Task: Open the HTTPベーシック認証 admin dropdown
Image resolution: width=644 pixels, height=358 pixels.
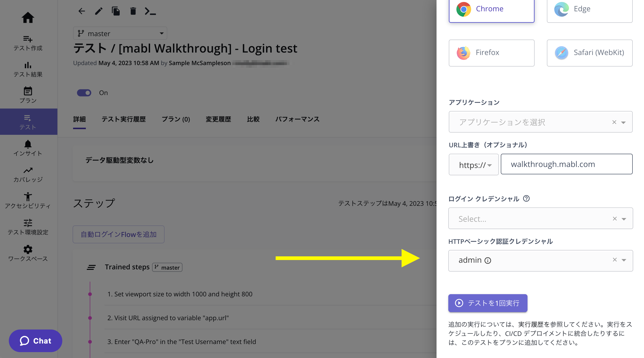Action: [x=541, y=261]
